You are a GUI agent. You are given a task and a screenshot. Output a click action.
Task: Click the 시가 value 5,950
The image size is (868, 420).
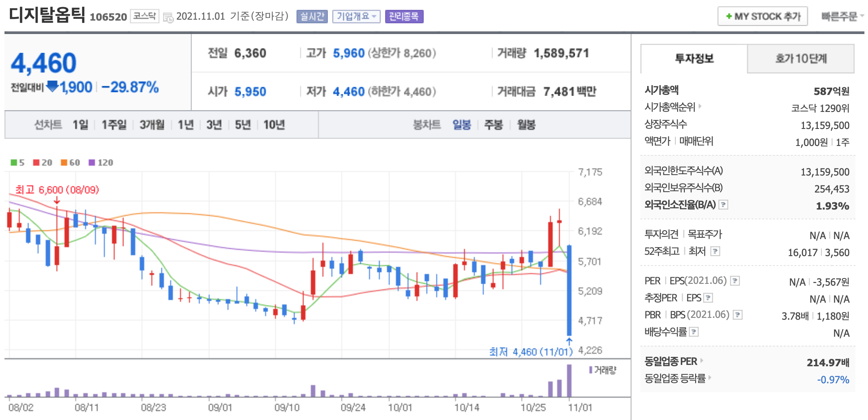250,92
